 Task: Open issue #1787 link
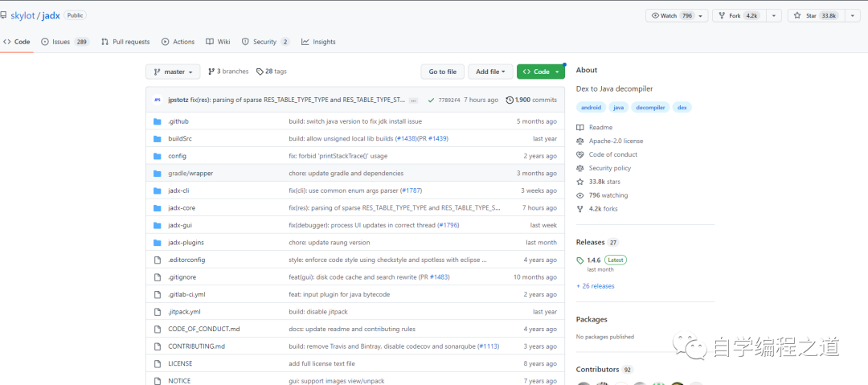pyautogui.click(x=411, y=190)
